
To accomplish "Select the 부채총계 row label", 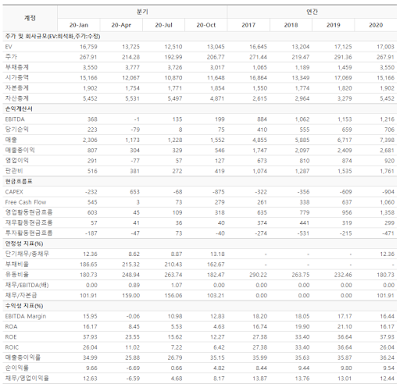I will (x=17, y=67).
